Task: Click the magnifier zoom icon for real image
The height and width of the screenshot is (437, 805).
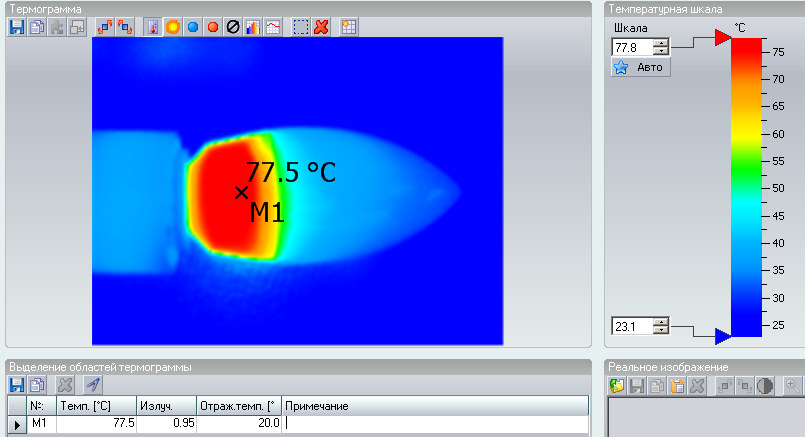Action: tap(793, 385)
